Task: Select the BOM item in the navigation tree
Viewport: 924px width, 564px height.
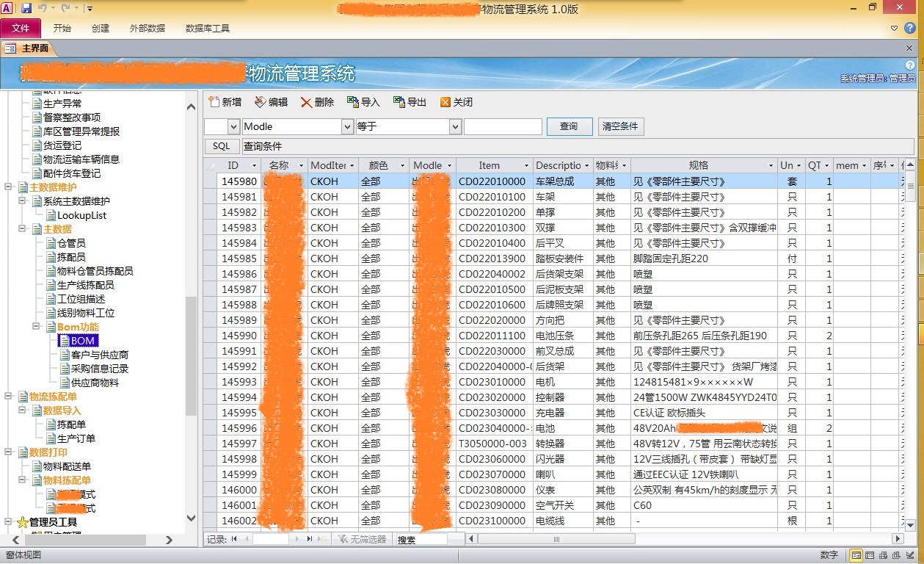Action: click(x=79, y=340)
